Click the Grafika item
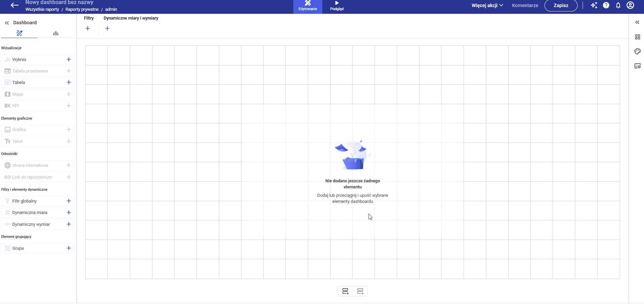 [37, 129]
